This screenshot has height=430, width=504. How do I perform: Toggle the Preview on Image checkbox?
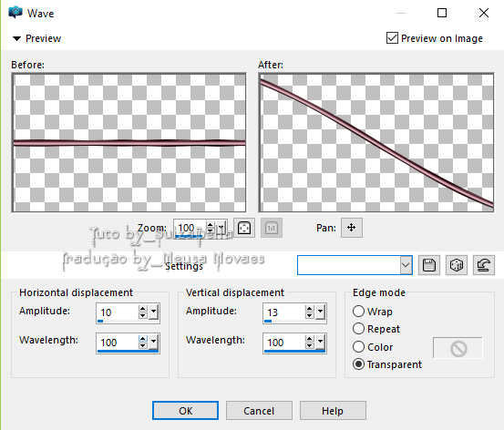click(x=392, y=38)
